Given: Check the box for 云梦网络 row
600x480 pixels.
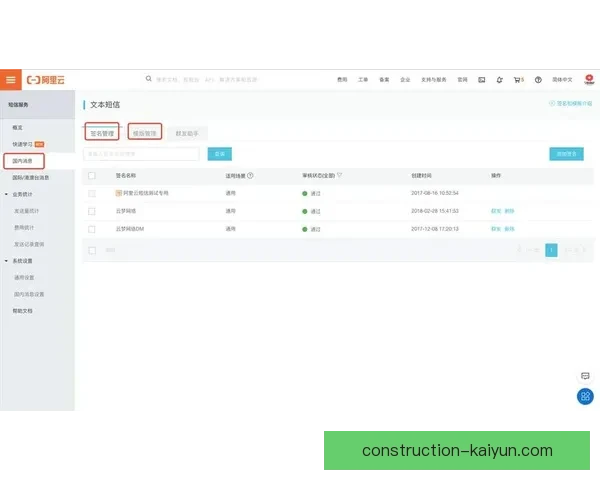Looking at the screenshot, I should tap(92, 211).
